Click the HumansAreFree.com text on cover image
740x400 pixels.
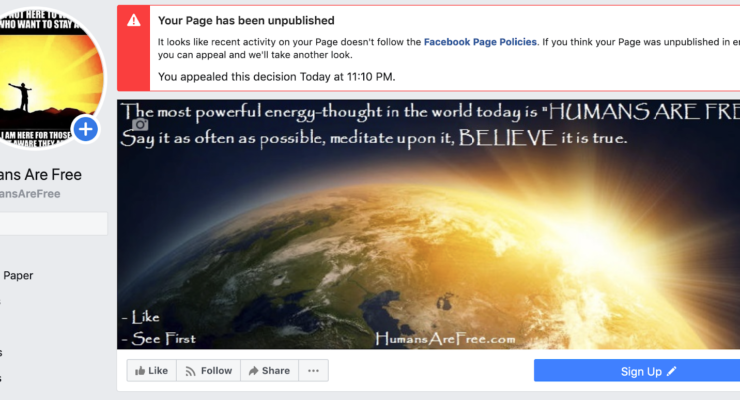click(445, 338)
